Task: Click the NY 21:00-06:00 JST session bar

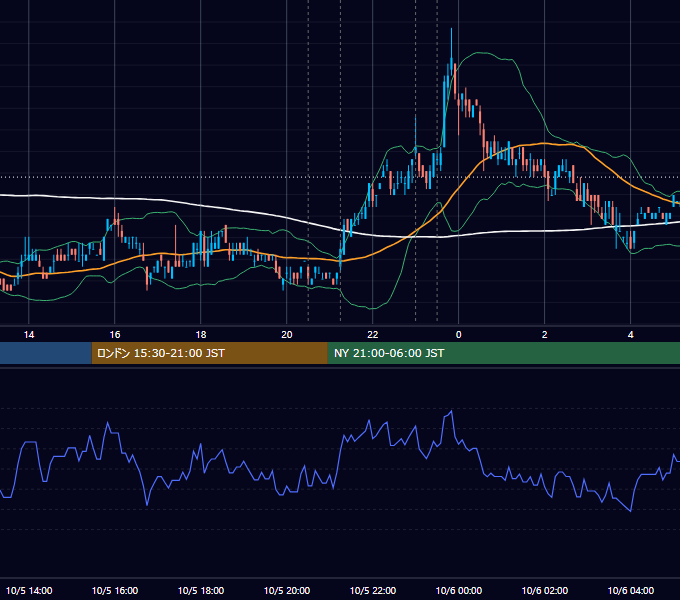Action: pyautogui.click(x=503, y=353)
